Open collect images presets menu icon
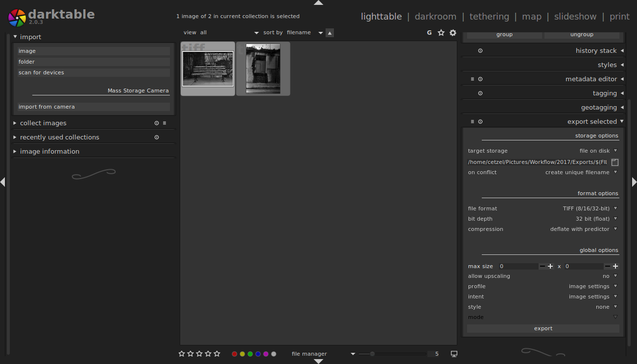 [165, 123]
